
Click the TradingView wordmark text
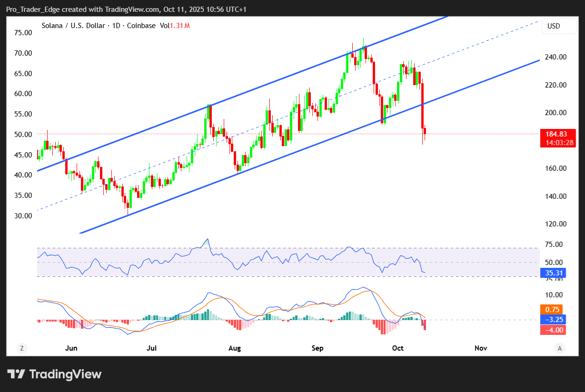click(65, 374)
